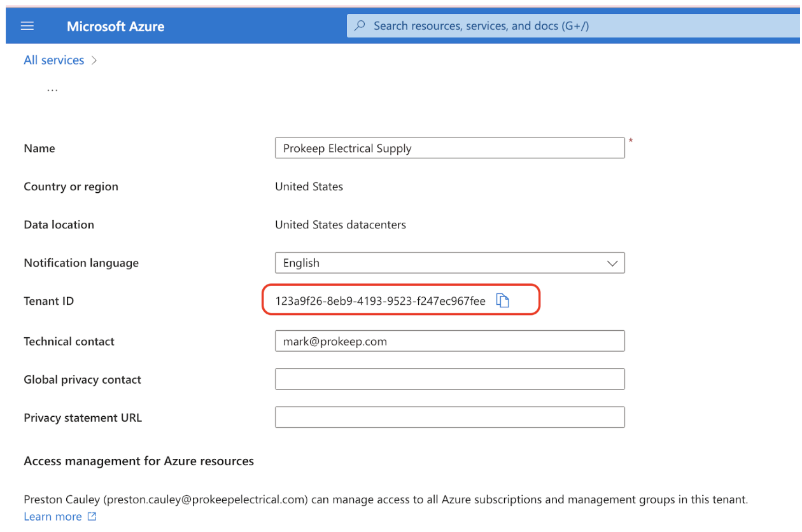Click the Privacy statement URL field
The height and width of the screenshot is (532, 802).
point(449,417)
